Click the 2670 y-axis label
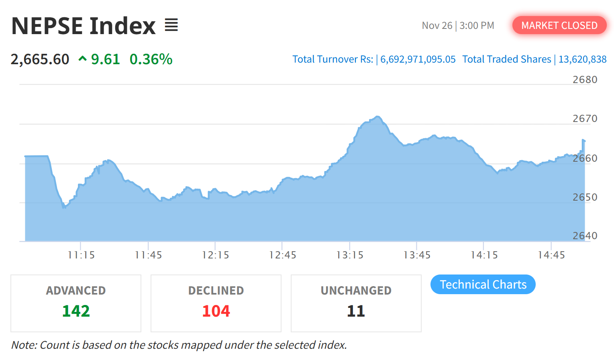The height and width of the screenshot is (364, 614). (585, 119)
